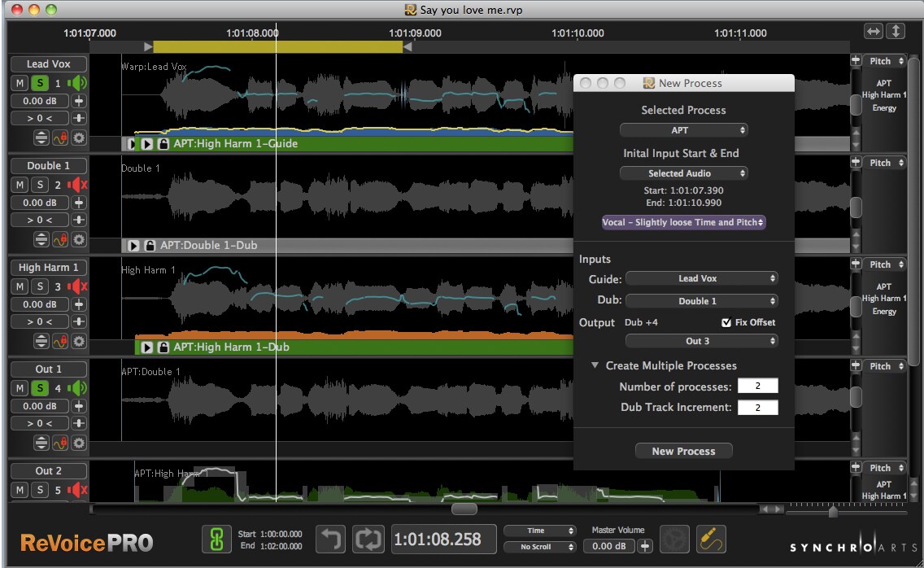924x568 pixels.
Task: Click the green speaker icon on Lead Vox track
Action: click(x=77, y=83)
